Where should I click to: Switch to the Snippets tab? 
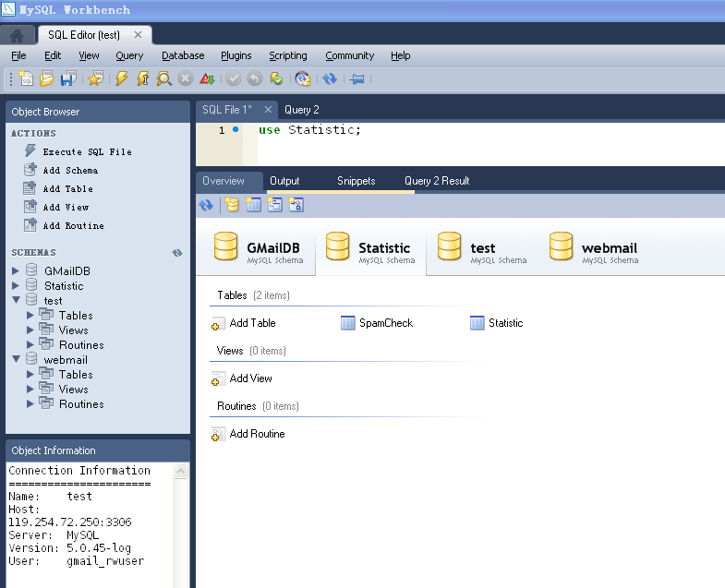356,181
